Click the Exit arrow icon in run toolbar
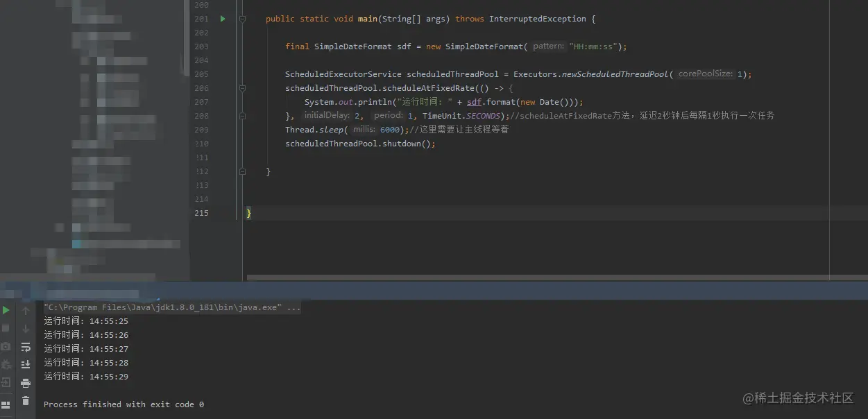The height and width of the screenshot is (419, 868). pyautogui.click(x=6, y=382)
